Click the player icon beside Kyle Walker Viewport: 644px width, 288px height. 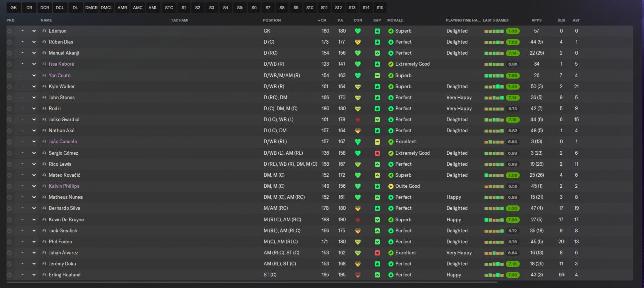(x=44, y=87)
